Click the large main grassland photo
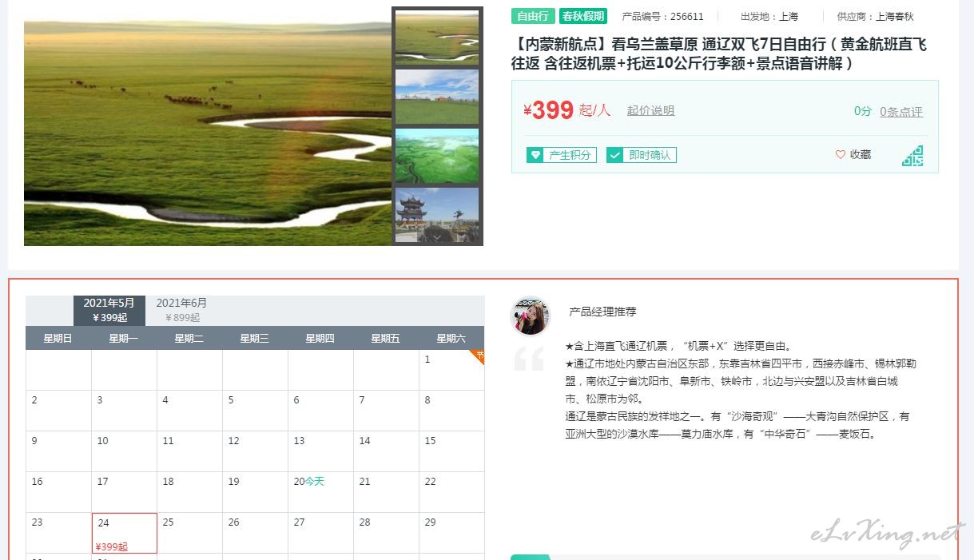Screen dimensions: 974x560 point(208,126)
